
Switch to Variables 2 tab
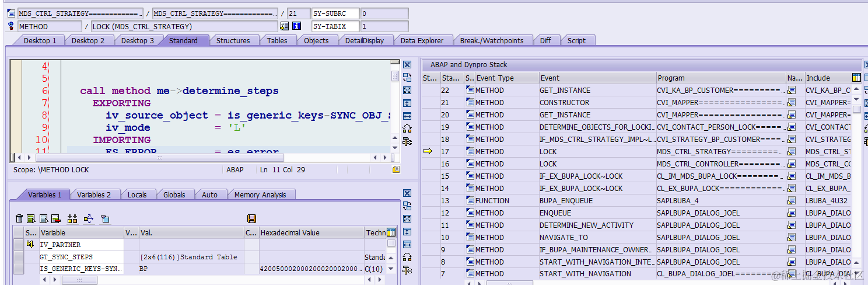[94, 194]
